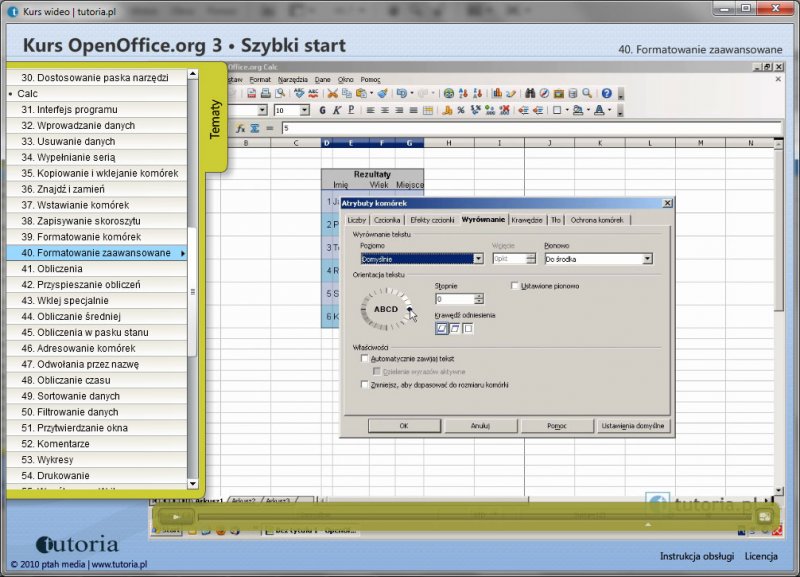Click the ABCD text orientation dial
800x577 pixels.
coord(385,309)
